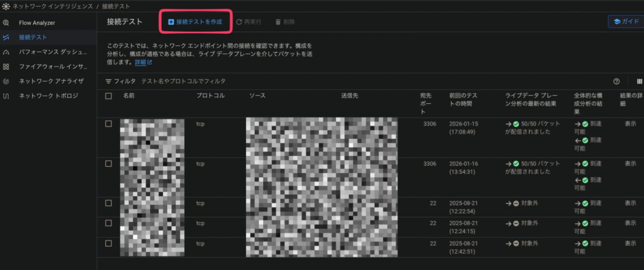Open the 詳細 external link
This screenshot has height=270, width=644.
click(143, 62)
